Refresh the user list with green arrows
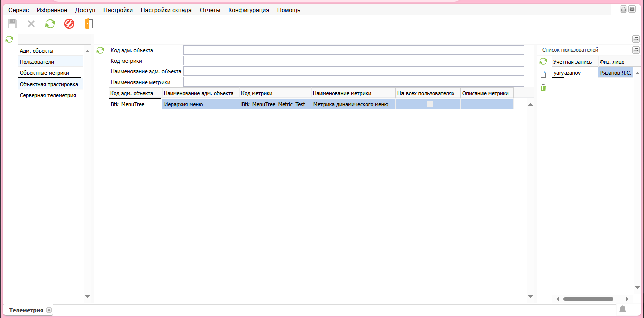The image size is (644, 318). click(543, 61)
